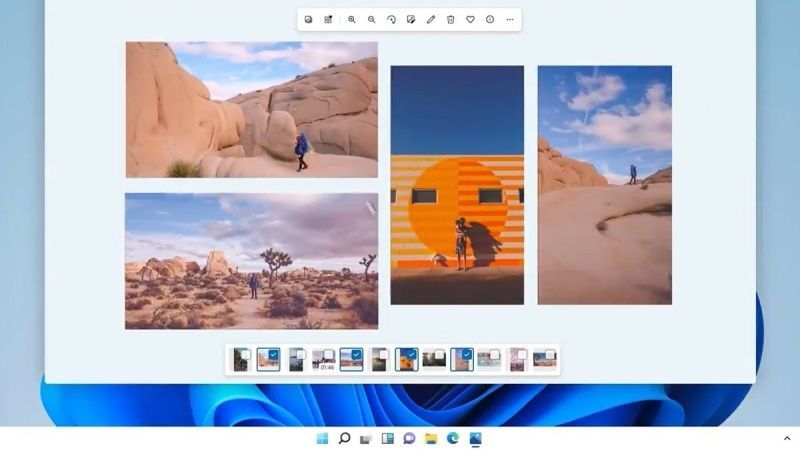Select the pencil draw tool
The height and width of the screenshot is (450, 800).
coord(431,19)
